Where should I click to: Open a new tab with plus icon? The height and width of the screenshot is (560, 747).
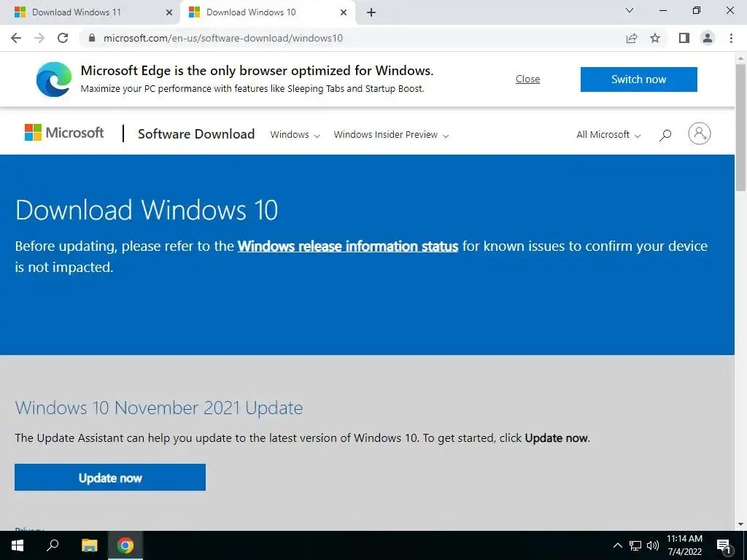click(x=371, y=12)
